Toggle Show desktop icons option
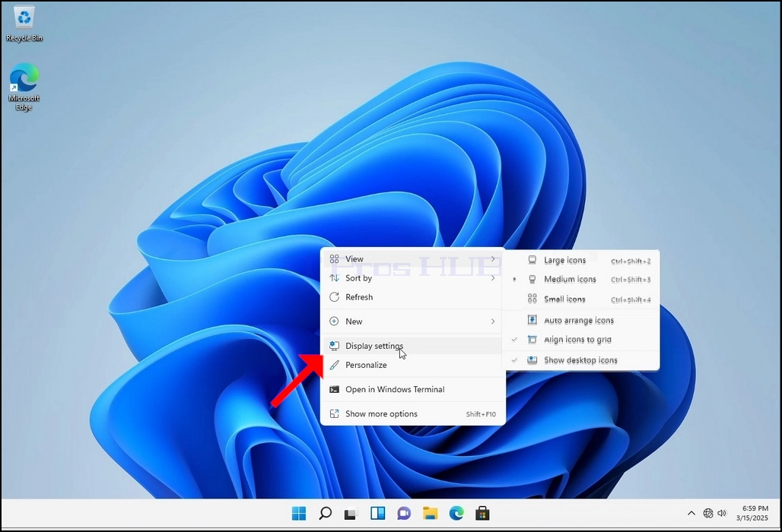 tap(580, 360)
